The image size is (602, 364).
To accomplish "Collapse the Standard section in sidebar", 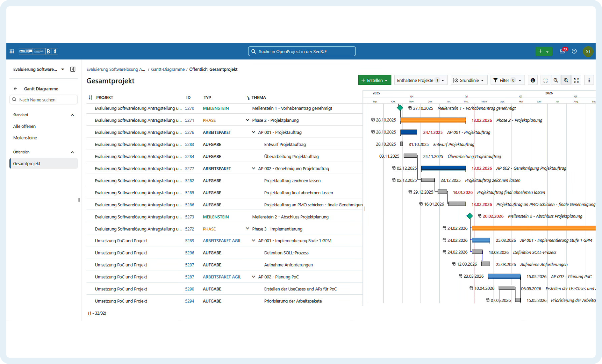I will [x=72, y=115].
